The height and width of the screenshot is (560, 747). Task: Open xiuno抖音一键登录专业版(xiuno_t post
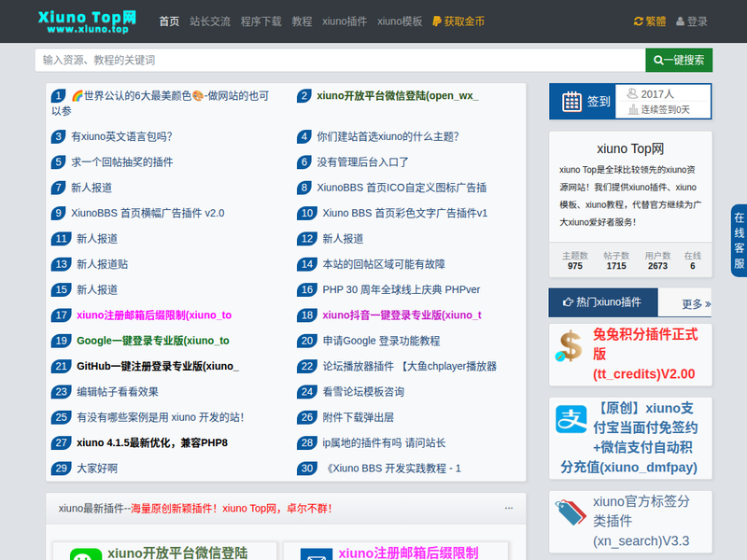402,315
